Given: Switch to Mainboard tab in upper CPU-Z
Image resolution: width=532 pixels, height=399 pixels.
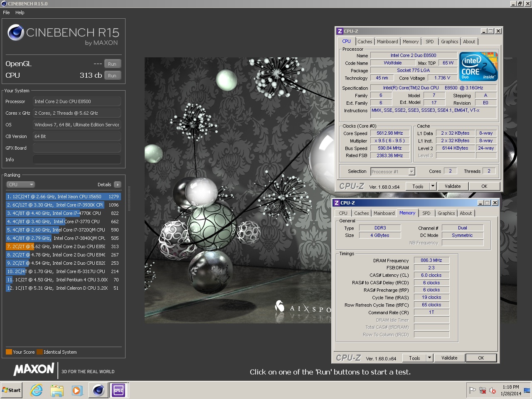Looking at the screenshot, I should (387, 42).
